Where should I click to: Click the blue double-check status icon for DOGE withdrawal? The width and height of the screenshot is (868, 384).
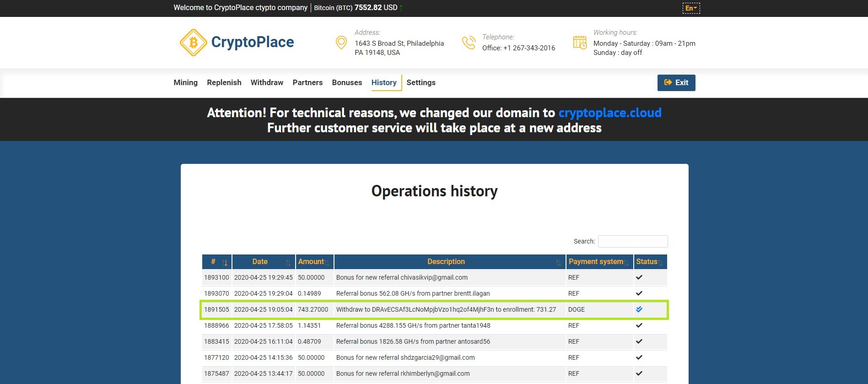click(639, 309)
